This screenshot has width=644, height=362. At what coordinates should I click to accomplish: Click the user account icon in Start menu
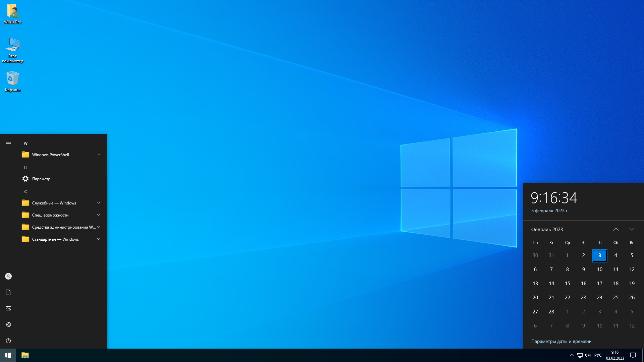point(8,276)
